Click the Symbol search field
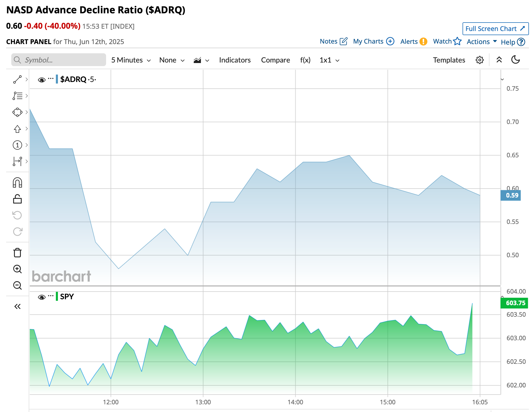Image resolution: width=532 pixels, height=412 pixels. click(x=59, y=60)
